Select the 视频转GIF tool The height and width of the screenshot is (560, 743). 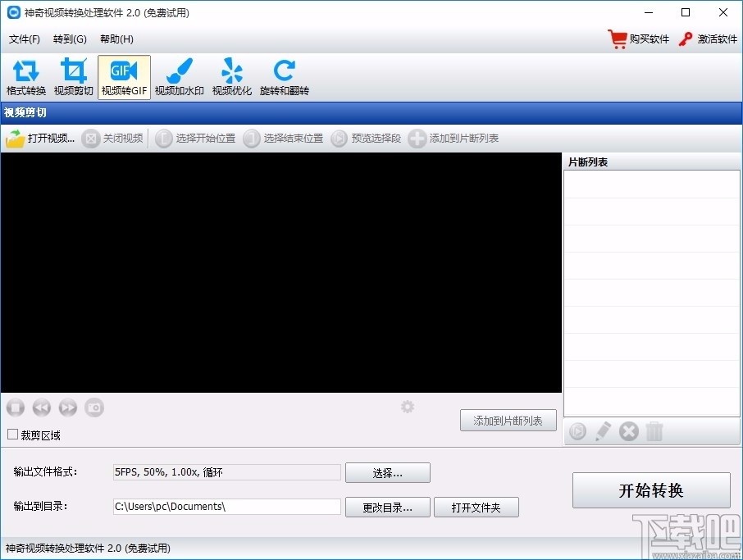124,77
